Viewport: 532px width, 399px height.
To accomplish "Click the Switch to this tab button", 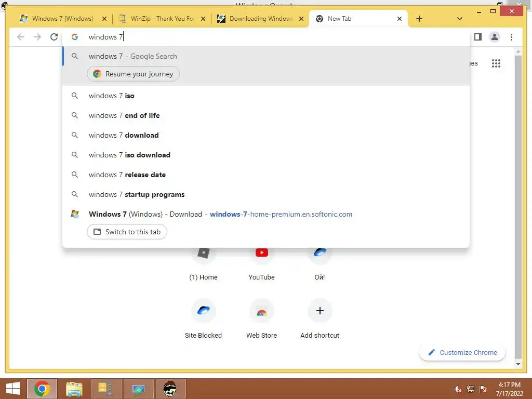I will 127,232.
